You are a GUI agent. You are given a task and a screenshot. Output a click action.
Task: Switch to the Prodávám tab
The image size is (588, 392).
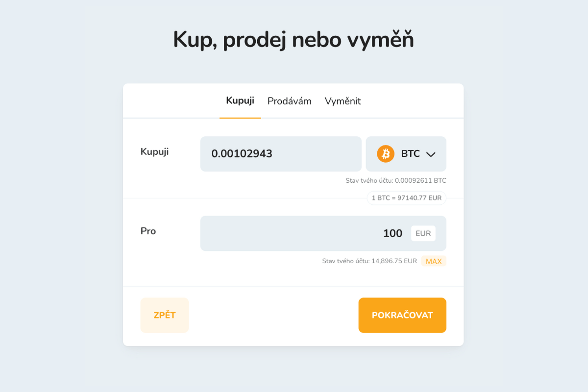click(x=289, y=101)
